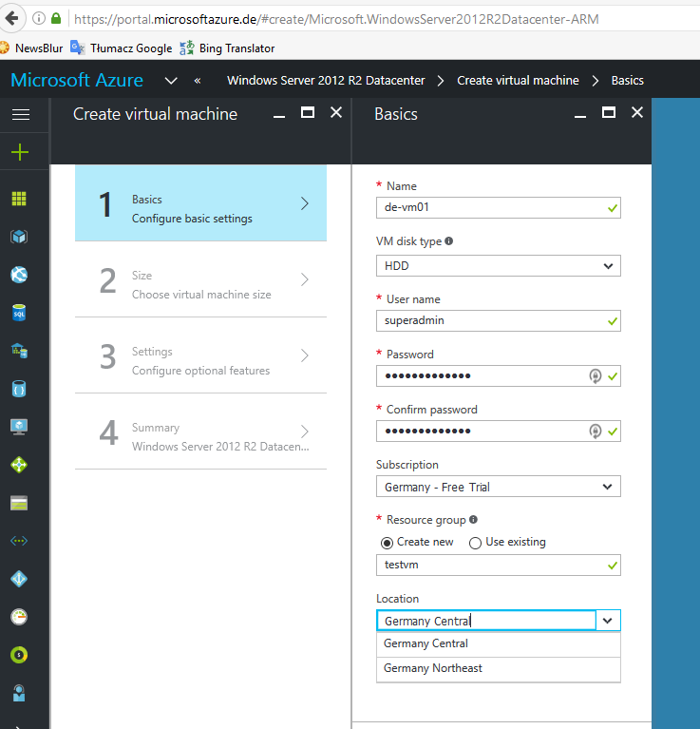Viewport: 700px width, 729px height.
Task: Open Tłumacz Google bookmark
Action: click(122, 48)
